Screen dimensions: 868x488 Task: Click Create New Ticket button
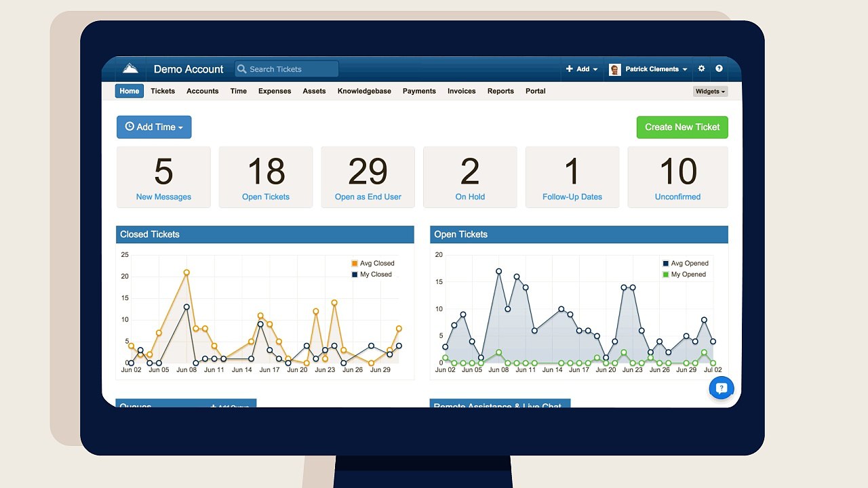click(682, 127)
